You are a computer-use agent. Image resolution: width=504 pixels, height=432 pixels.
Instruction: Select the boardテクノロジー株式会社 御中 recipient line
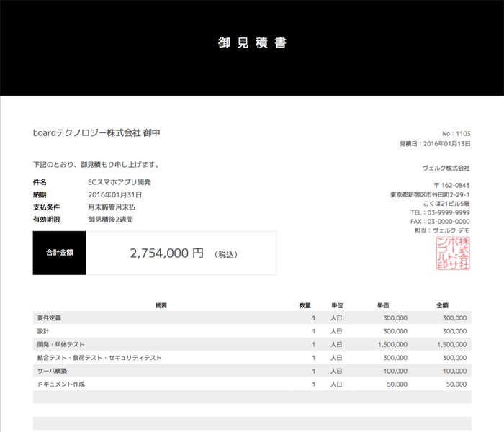[x=96, y=132]
